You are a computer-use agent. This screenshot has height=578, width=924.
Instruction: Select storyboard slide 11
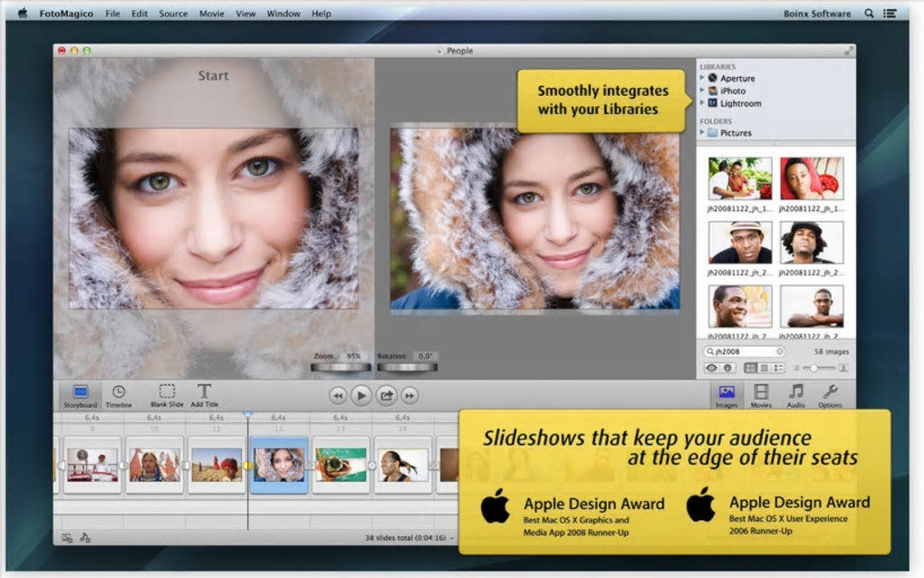click(217, 465)
